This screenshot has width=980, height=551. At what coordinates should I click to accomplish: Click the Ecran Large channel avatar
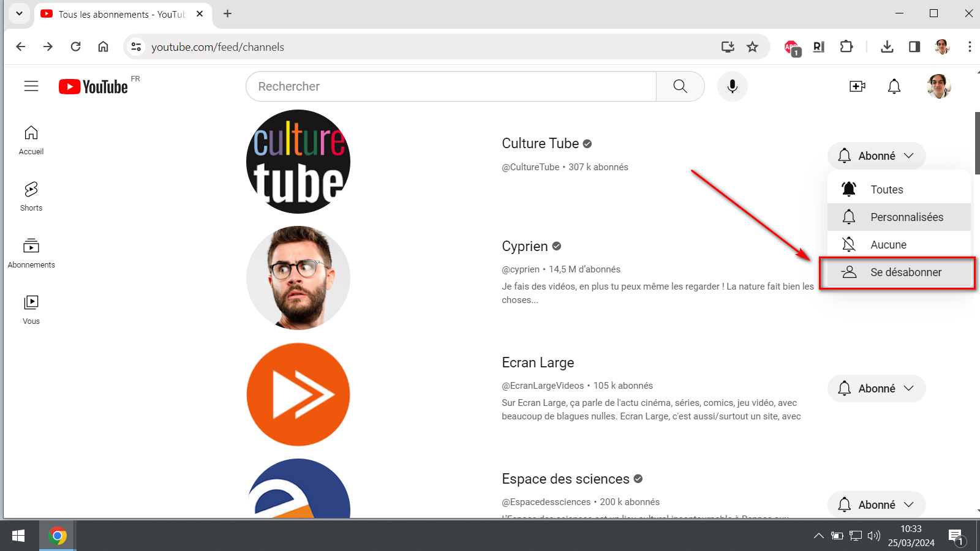pos(298,394)
